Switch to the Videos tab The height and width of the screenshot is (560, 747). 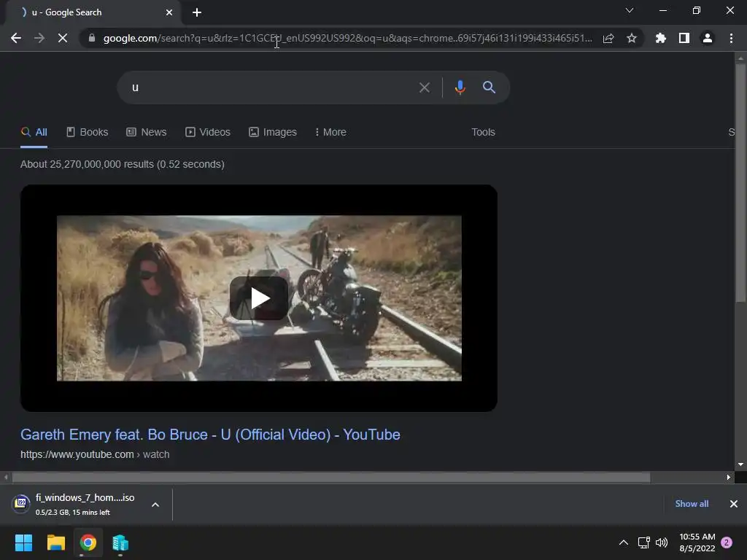[208, 133]
